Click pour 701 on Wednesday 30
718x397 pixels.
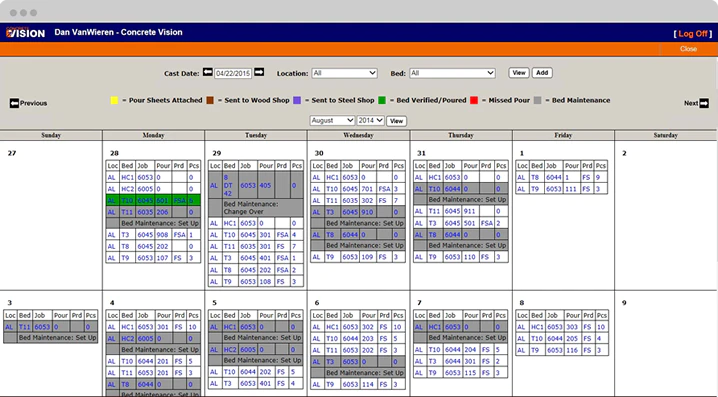[x=367, y=189]
